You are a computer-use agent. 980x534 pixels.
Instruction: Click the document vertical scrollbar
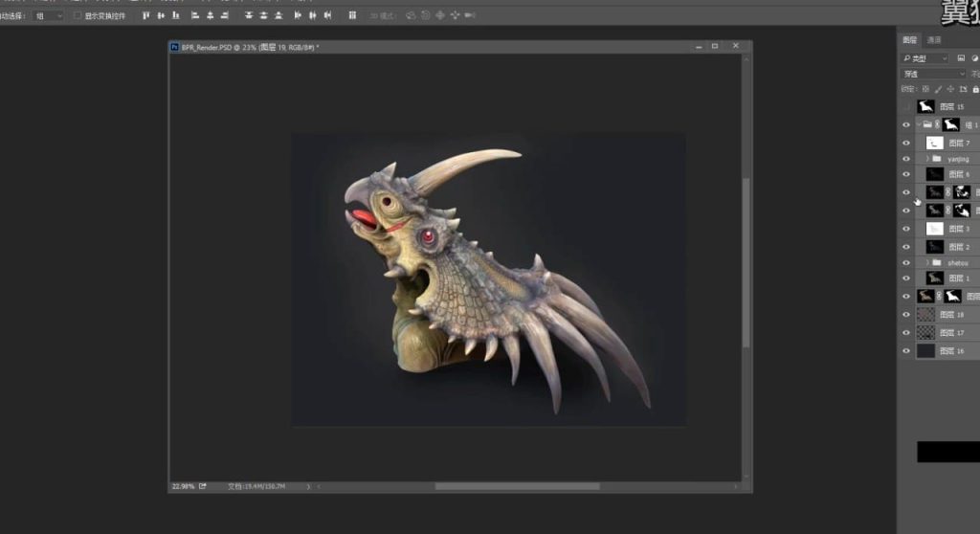tap(746, 258)
